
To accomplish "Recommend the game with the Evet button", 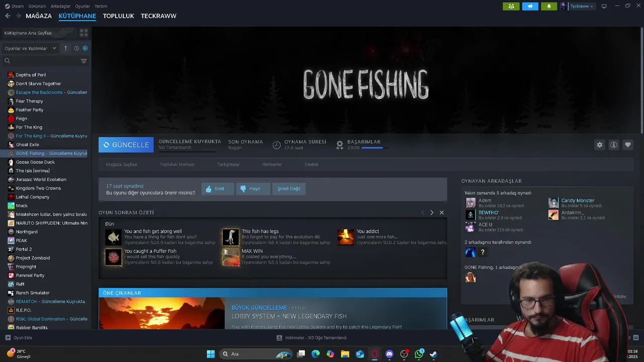I will coord(218,189).
